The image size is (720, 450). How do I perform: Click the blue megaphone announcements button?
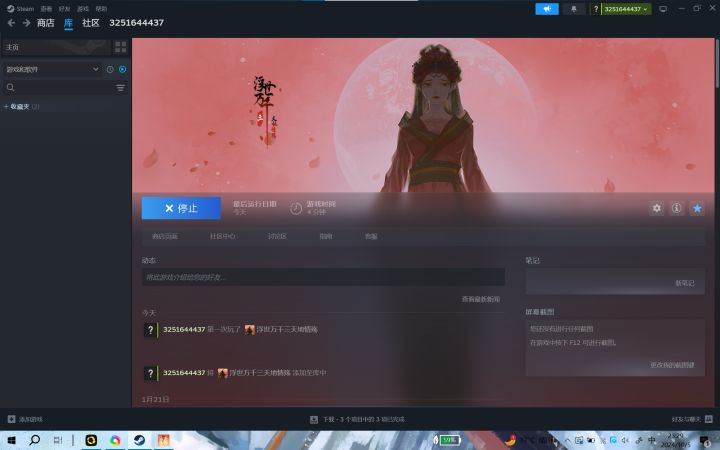tap(547, 9)
